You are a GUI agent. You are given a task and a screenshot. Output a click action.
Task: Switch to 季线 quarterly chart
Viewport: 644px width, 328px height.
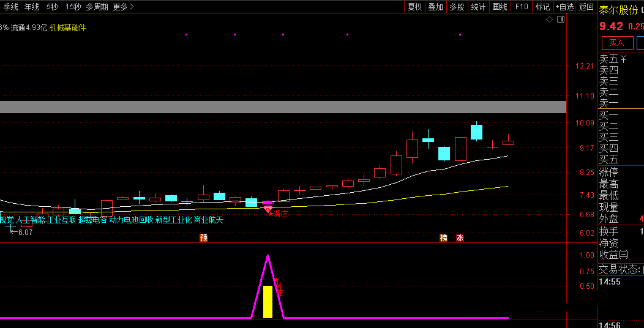tap(10, 7)
